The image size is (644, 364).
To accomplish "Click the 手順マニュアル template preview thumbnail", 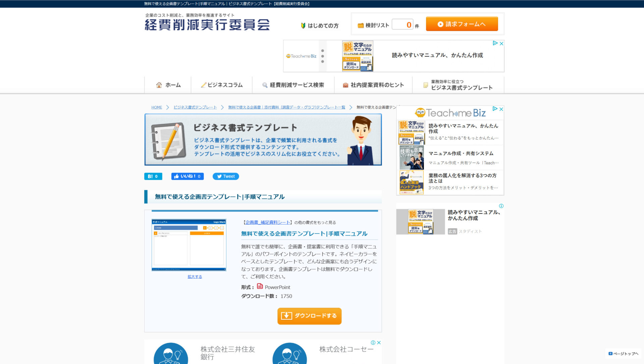I will click(189, 245).
